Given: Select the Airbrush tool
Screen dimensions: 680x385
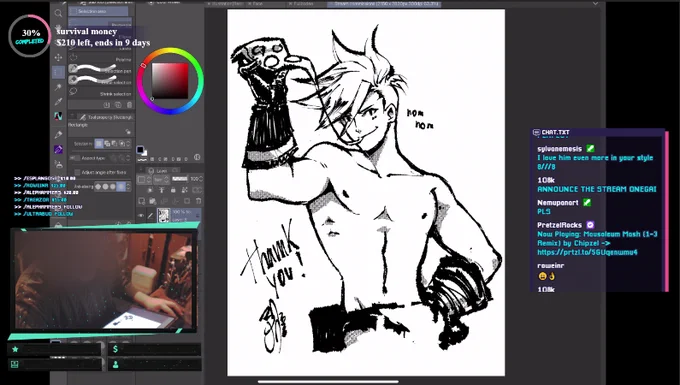Looking at the screenshot, I should coord(58,164).
